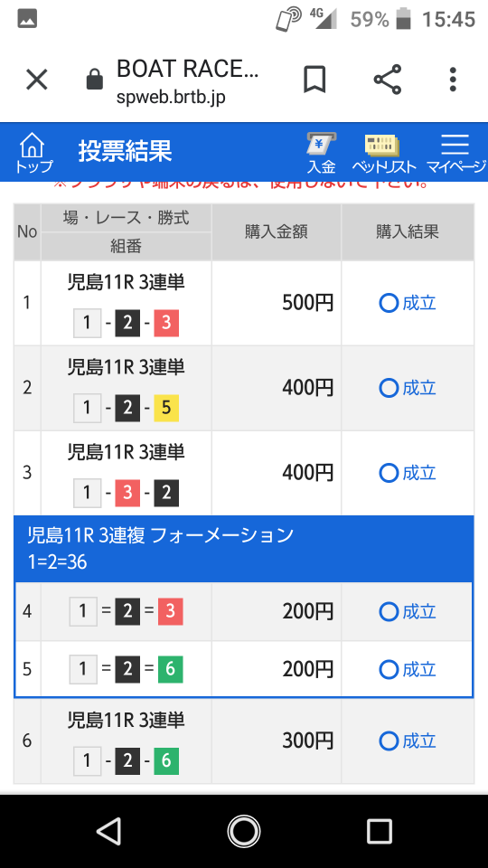Screen dimensions: 488x868
Task: Tap the Android recent apps square
Action: pyautogui.click(x=380, y=831)
